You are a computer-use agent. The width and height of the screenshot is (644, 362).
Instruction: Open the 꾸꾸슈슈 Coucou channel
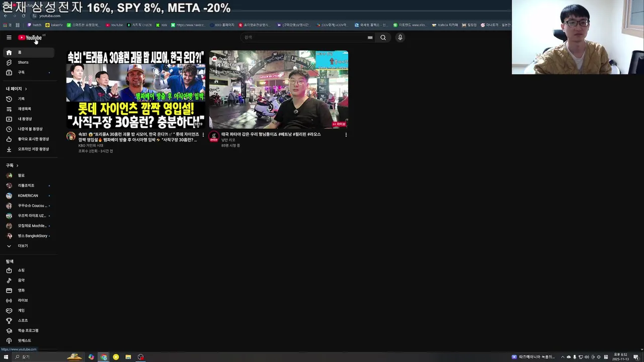[29, 206]
